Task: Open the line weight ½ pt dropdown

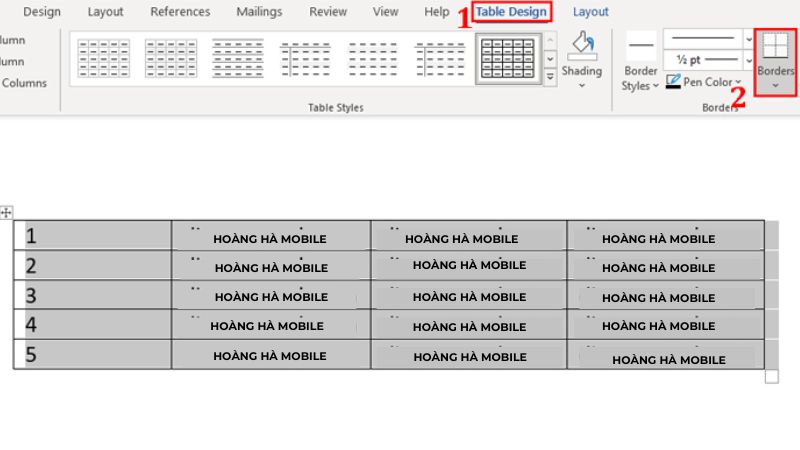Action: pos(749,60)
